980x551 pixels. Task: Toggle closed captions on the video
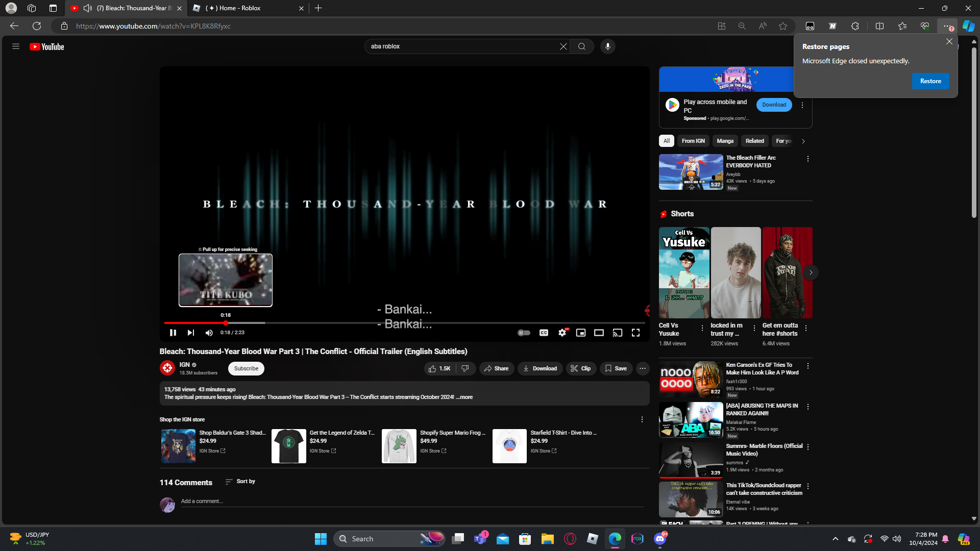tap(544, 333)
